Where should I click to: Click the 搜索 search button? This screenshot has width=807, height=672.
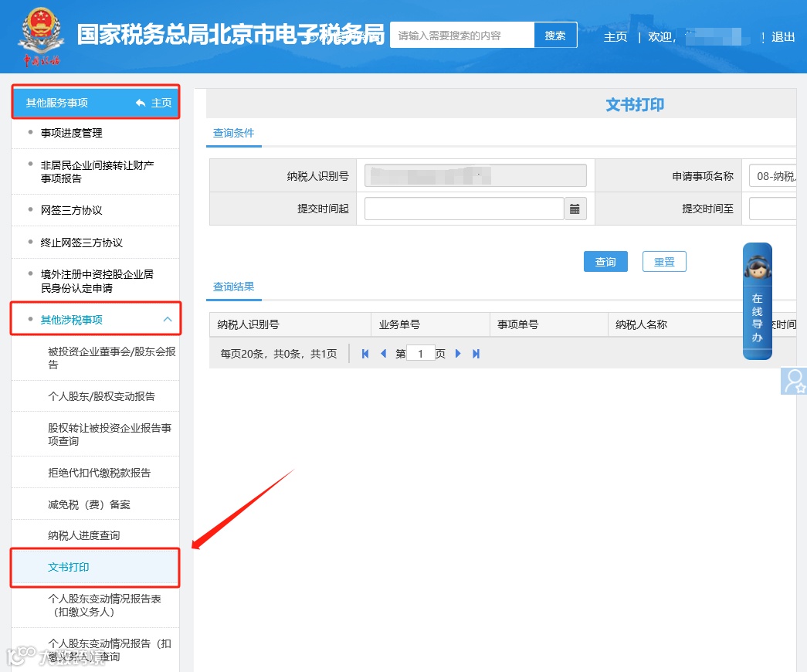(555, 36)
